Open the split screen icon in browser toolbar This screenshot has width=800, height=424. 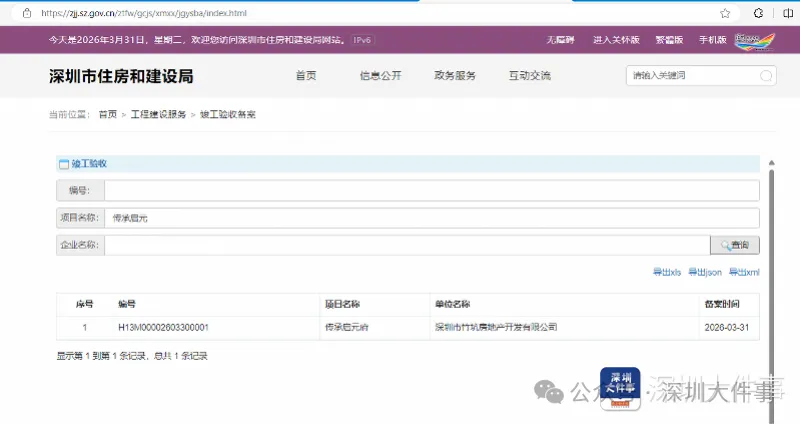[x=788, y=13]
